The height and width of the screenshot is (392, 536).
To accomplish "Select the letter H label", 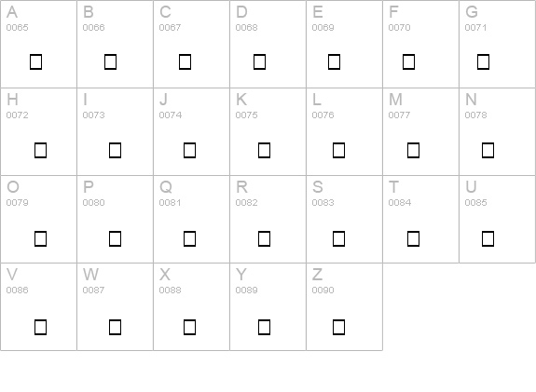I will click(12, 100).
